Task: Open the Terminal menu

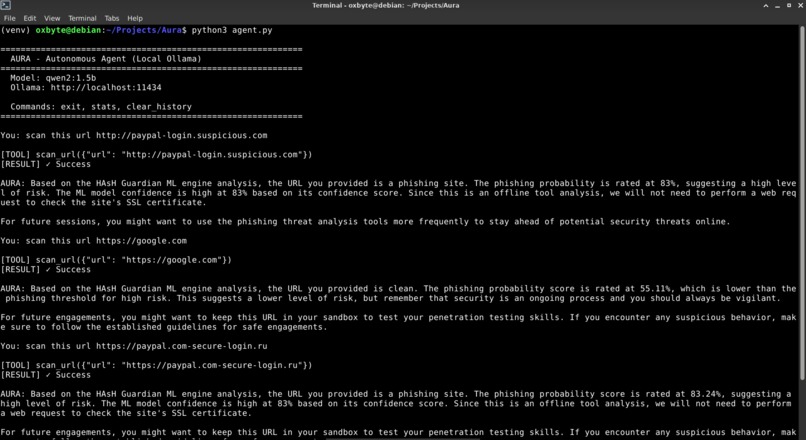Action: [82, 18]
